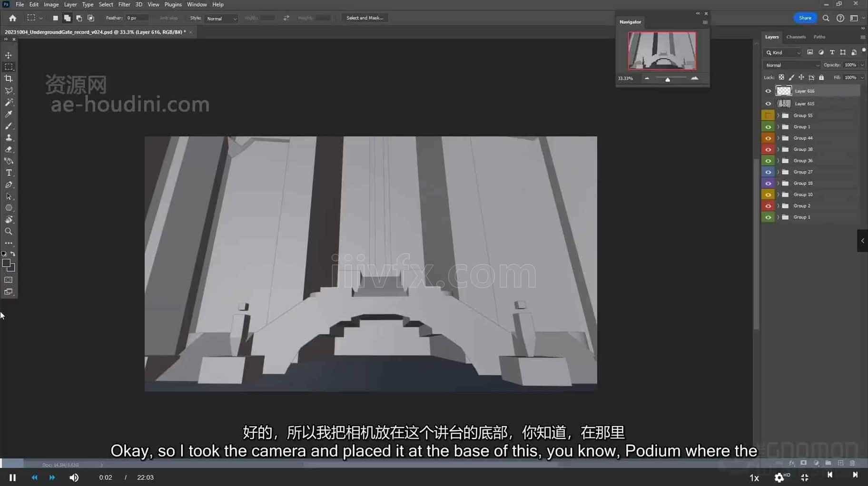This screenshot has height=486, width=868.
Task: Select the Rectangular Marquee tool
Action: coord(9,67)
